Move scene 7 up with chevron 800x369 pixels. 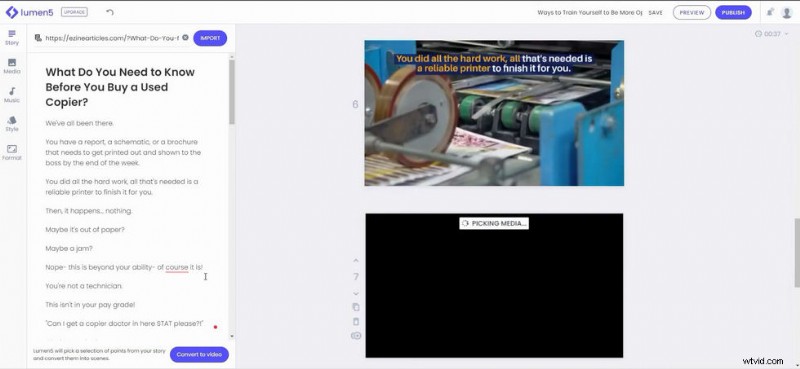(356, 260)
